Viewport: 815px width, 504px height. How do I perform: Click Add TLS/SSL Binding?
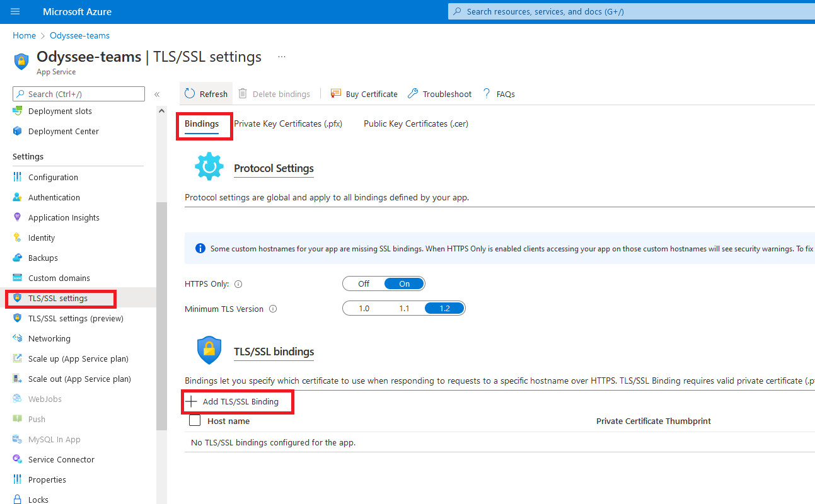pyautogui.click(x=232, y=402)
